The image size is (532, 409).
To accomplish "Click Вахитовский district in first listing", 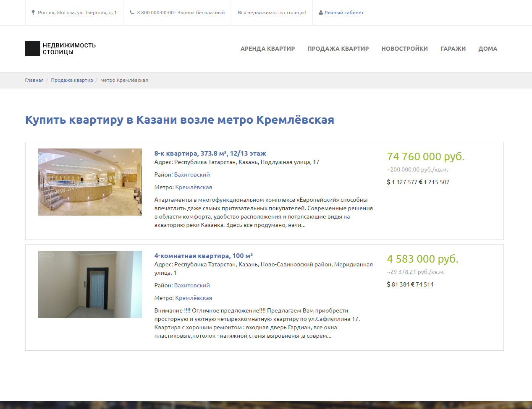I will point(192,175).
